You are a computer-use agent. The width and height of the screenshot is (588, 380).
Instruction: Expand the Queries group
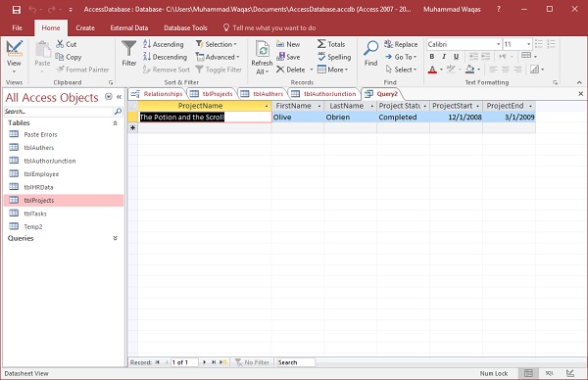click(x=115, y=238)
